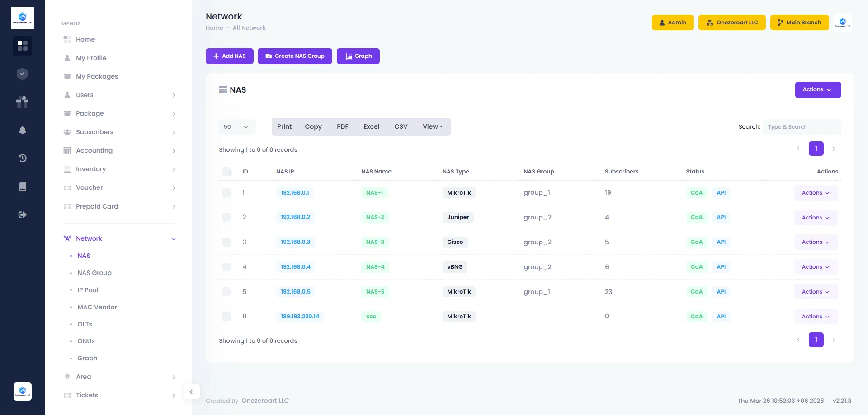Click the Graph button with chart icon
Viewport: 868px width, 415px height.
coord(358,56)
